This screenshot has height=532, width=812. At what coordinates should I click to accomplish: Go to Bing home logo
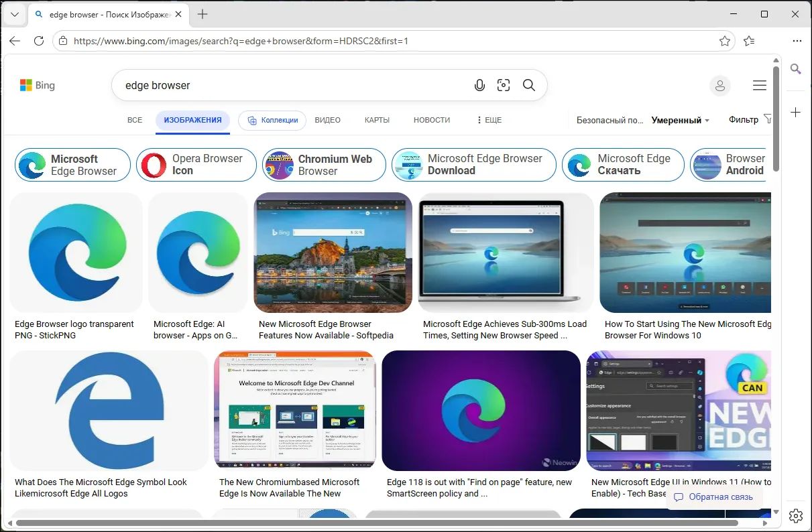pos(38,85)
